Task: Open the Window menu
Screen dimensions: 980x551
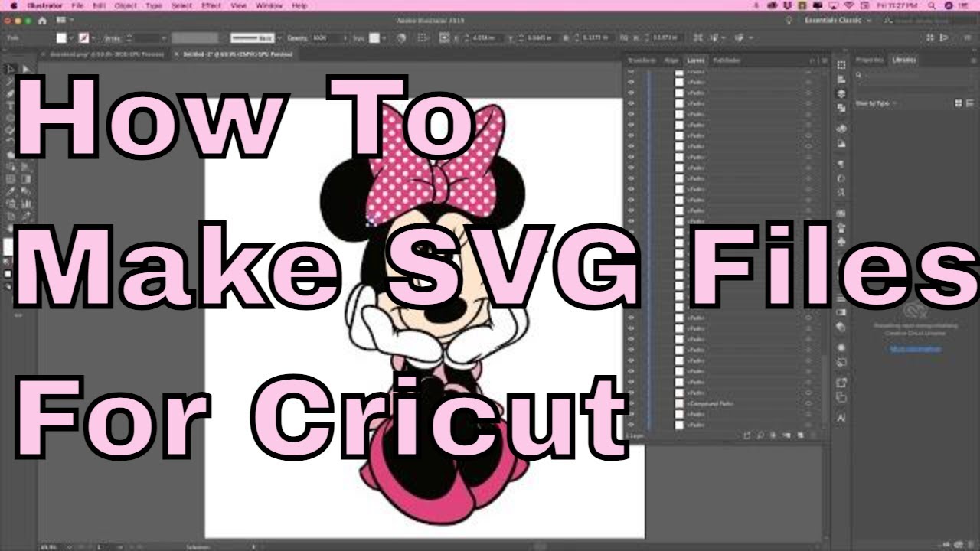Action: pyautogui.click(x=269, y=5)
